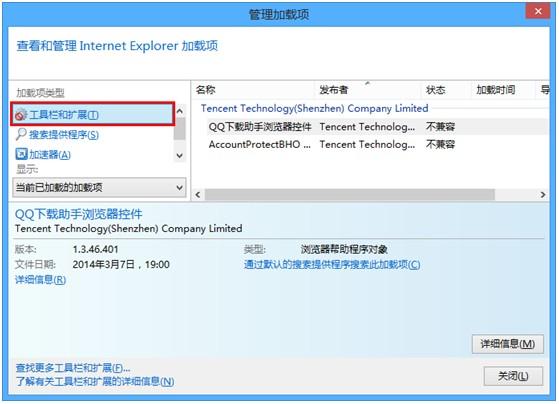Click type value 浏览器帮助程序对象
559x404 pixels.
(344, 249)
